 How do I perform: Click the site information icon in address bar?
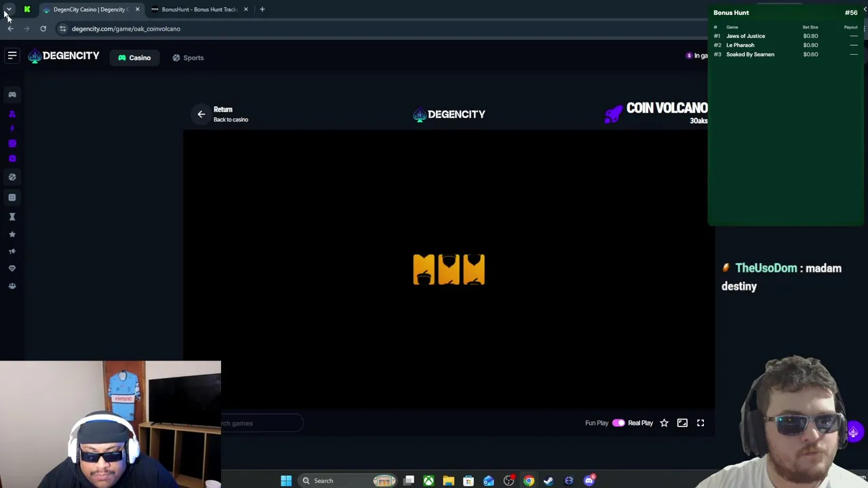[62, 28]
